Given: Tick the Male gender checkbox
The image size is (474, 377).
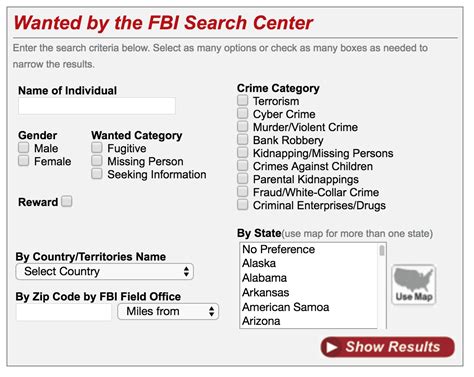Looking at the screenshot, I should pyautogui.click(x=24, y=147).
